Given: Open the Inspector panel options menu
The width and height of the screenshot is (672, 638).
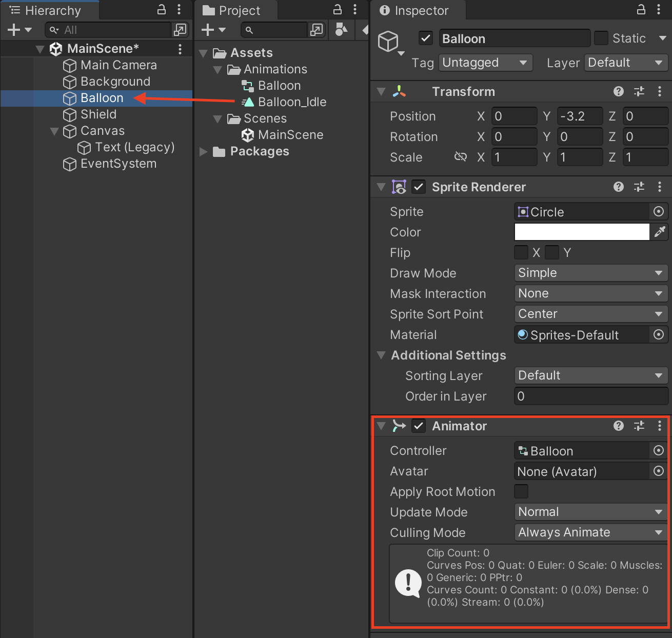Looking at the screenshot, I should click(x=659, y=9).
